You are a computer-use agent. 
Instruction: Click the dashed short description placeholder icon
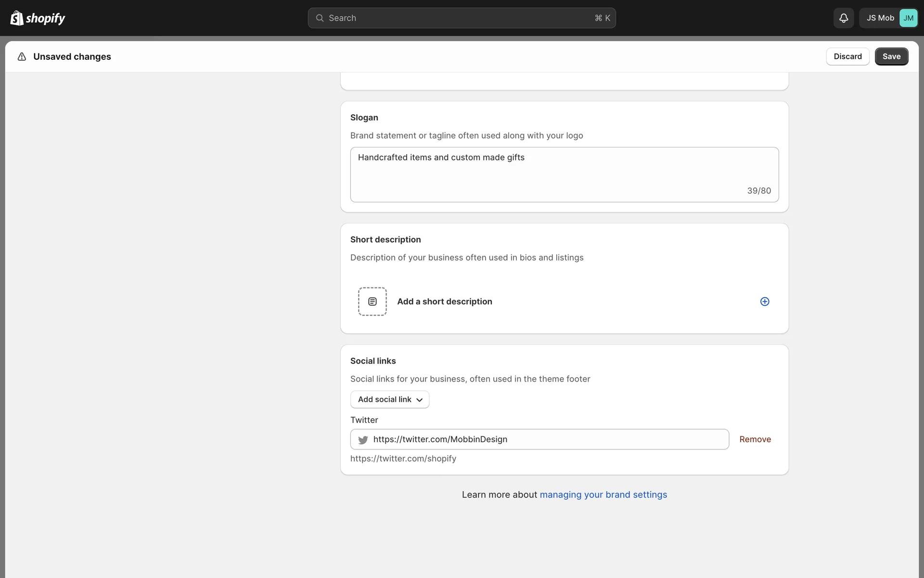pyautogui.click(x=372, y=302)
